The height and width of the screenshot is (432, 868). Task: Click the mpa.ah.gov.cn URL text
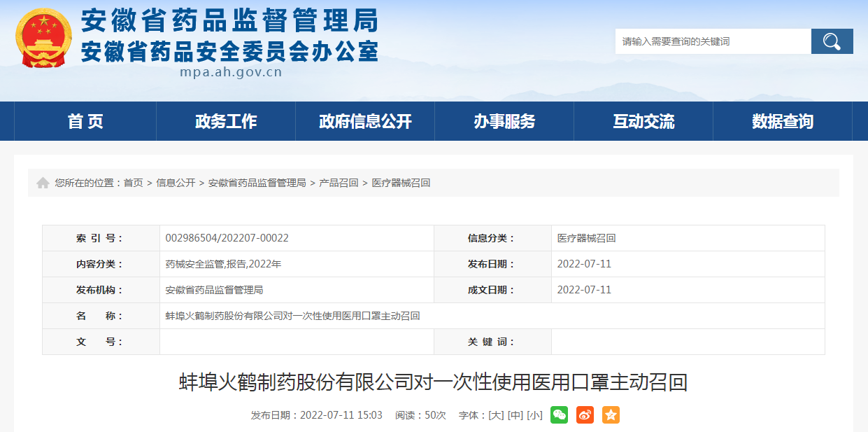tap(231, 71)
